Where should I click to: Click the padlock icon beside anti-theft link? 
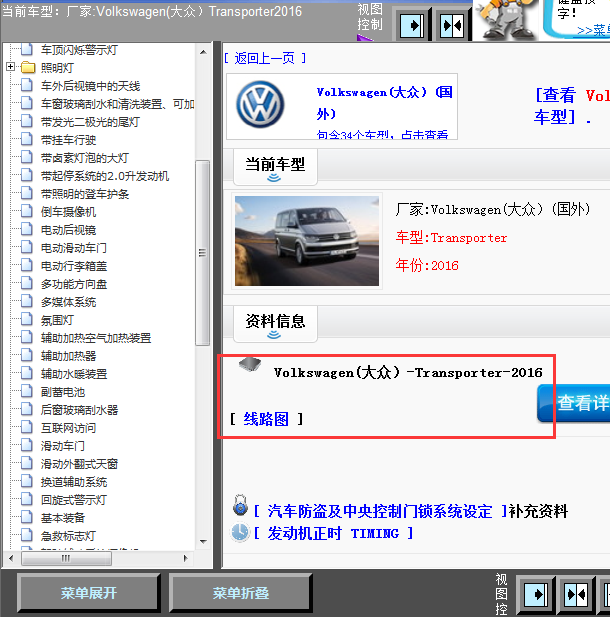tap(240, 506)
